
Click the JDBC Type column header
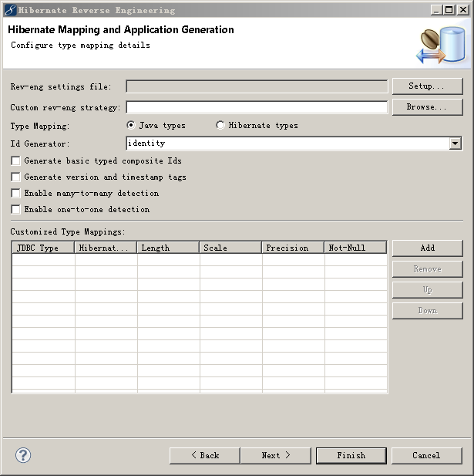click(x=43, y=248)
